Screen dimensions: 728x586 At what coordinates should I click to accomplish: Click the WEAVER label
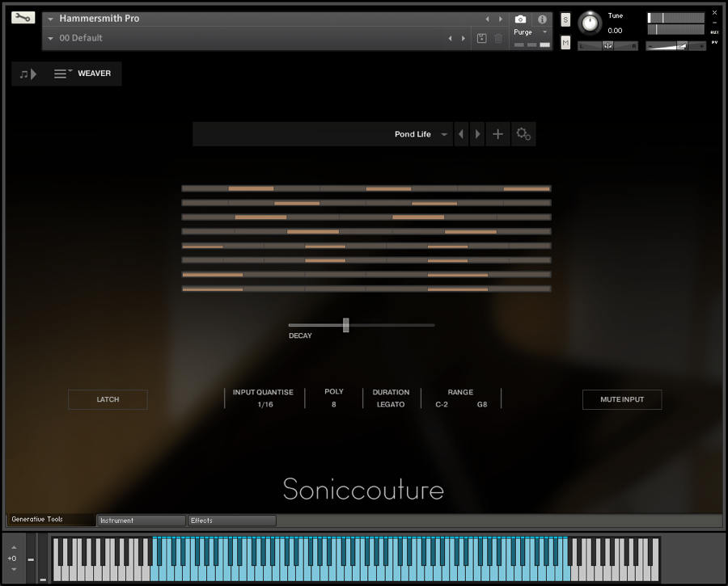tap(95, 74)
